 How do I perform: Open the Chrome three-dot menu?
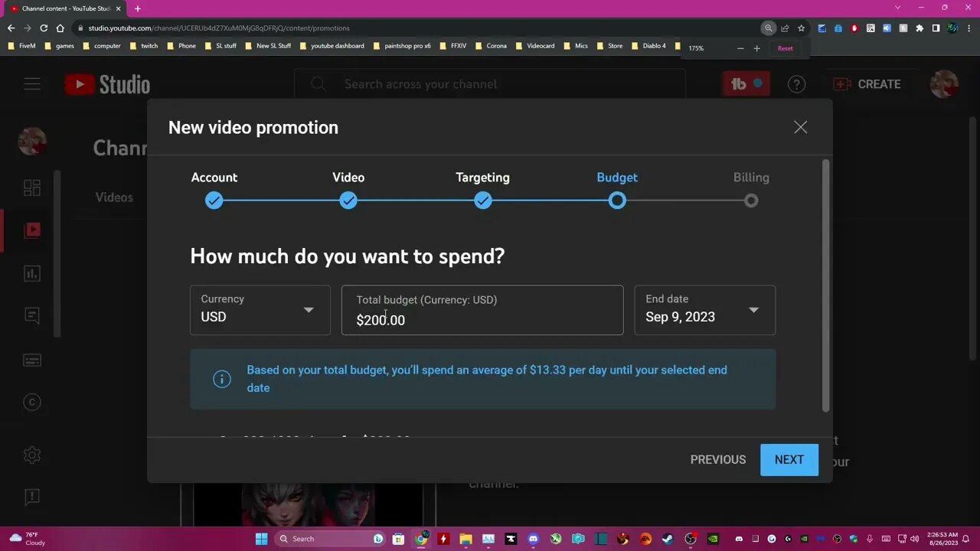tap(969, 28)
